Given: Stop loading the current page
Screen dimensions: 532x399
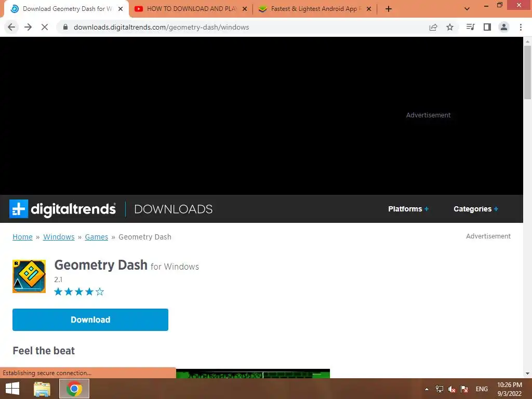Looking at the screenshot, I should 45,27.
